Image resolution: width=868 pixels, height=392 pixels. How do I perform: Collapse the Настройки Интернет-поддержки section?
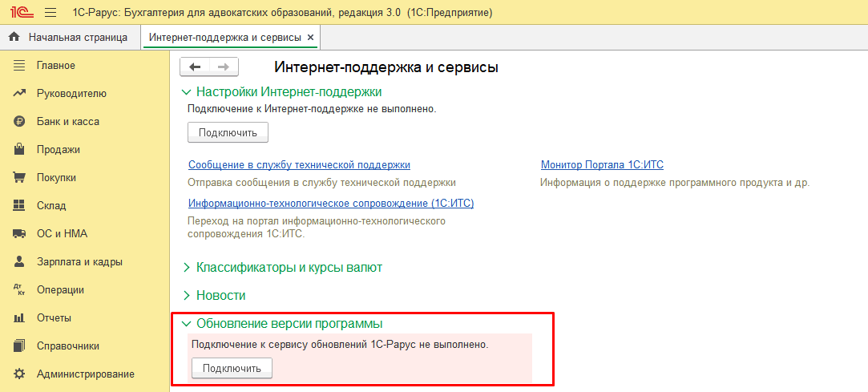point(187,92)
